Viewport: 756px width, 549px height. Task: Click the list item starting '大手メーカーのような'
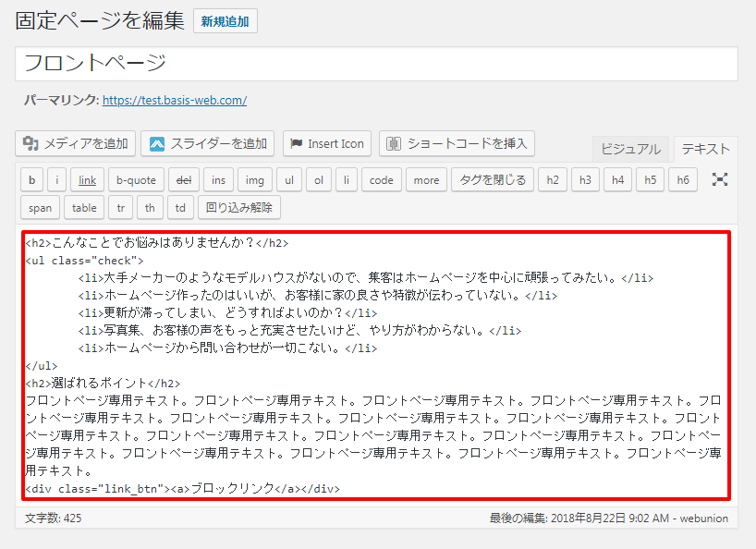coord(365,277)
